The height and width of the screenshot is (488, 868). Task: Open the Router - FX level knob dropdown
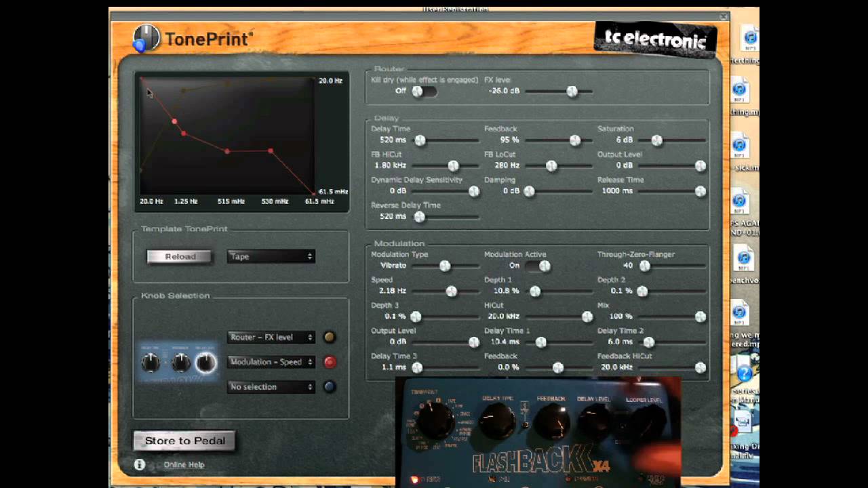point(271,337)
